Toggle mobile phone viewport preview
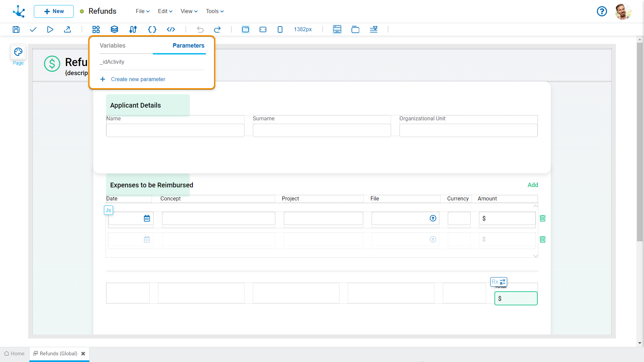 click(x=280, y=29)
